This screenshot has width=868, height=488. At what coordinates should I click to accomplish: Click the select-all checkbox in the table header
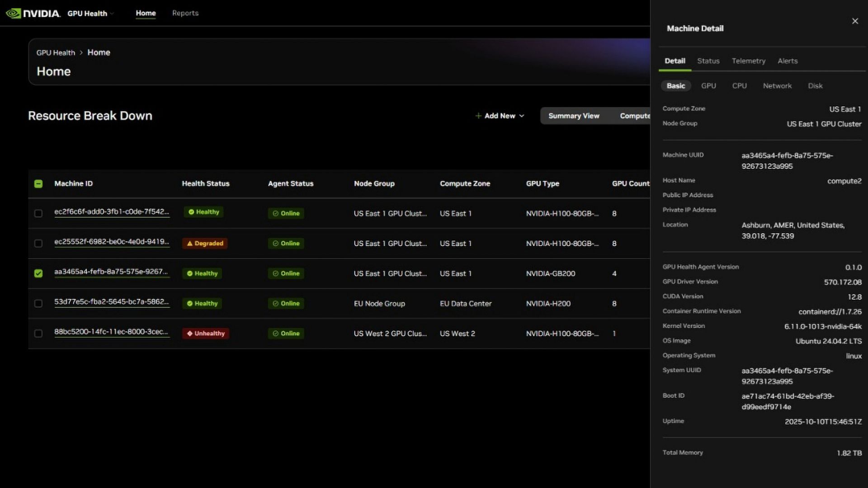tap(38, 183)
